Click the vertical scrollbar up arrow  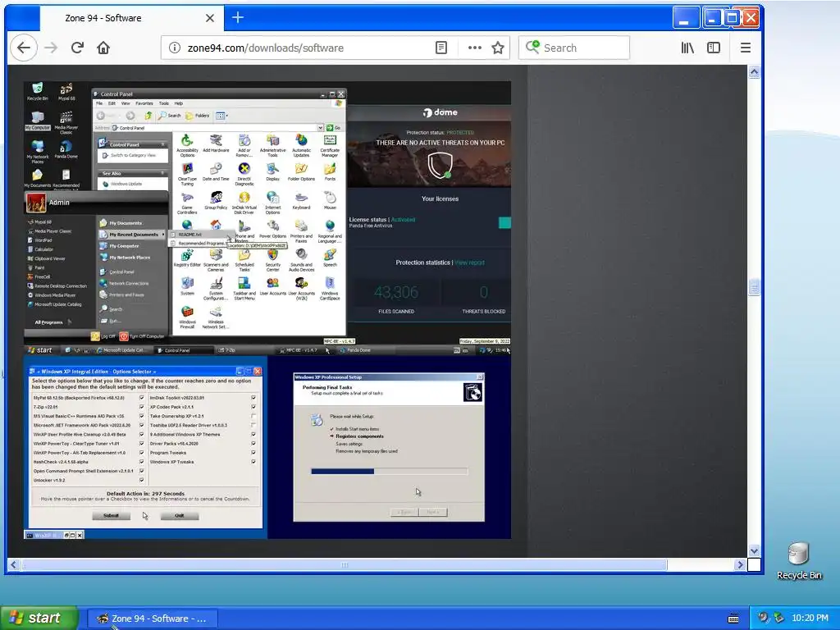pyautogui.click(x=755, y=72)
